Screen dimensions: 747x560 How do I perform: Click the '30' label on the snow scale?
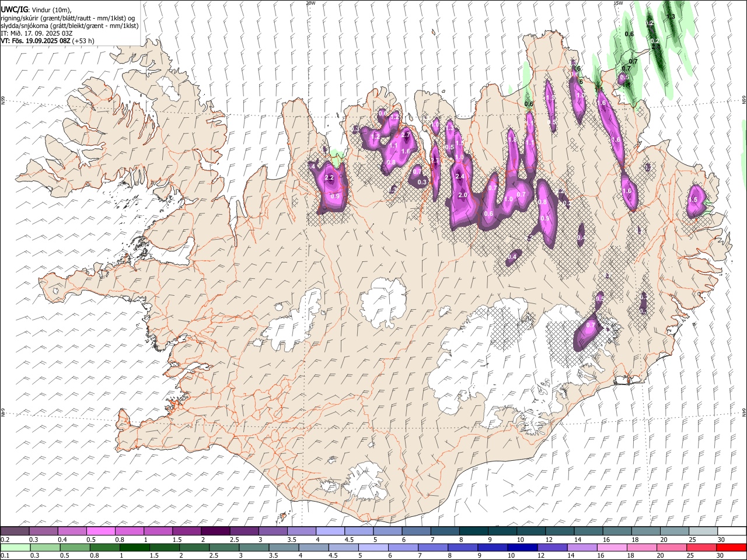[721, 540]
